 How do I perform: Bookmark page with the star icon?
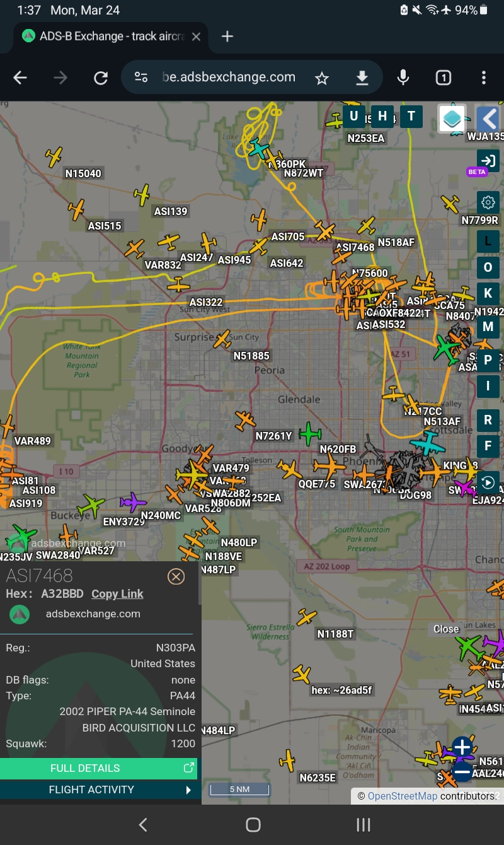[x=322, y=78]
